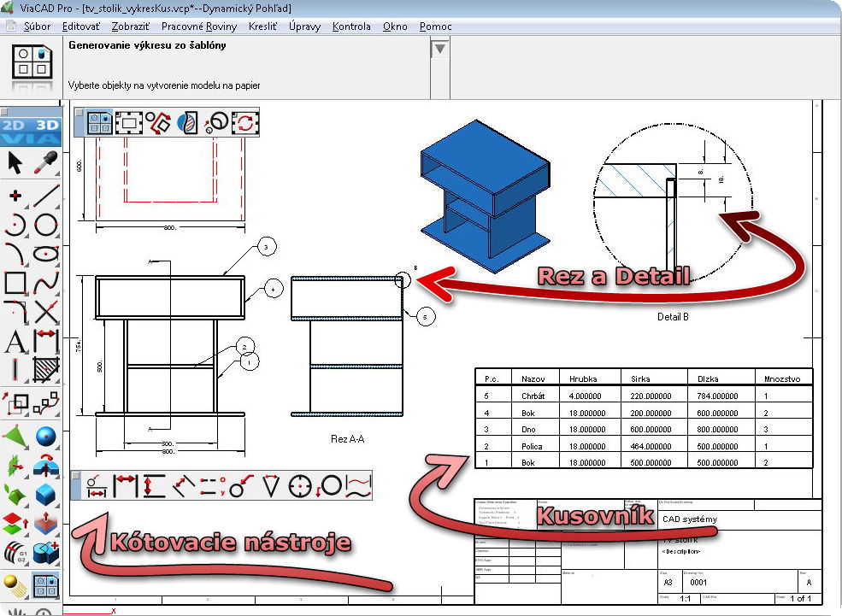Select the smart dimension tool icon

coord(97,485)
